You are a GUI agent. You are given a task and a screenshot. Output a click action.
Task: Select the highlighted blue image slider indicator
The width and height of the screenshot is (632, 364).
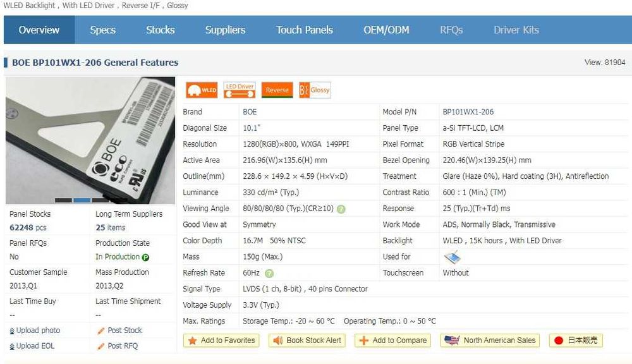82,200
